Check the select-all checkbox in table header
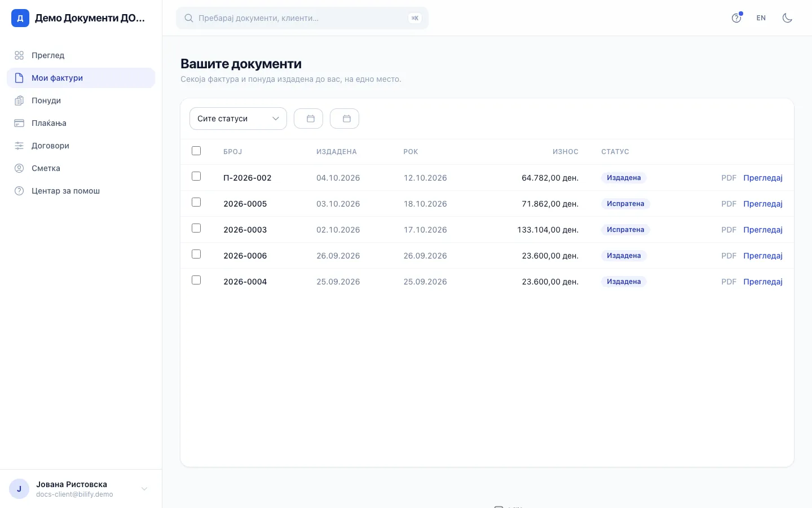The image size is (812, 508). pyautogui.click(x=196, y=151)
